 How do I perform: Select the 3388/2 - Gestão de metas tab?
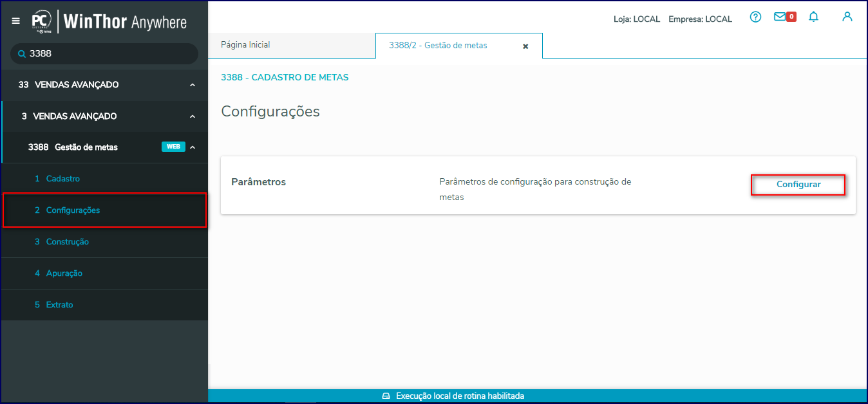[459, 46]
